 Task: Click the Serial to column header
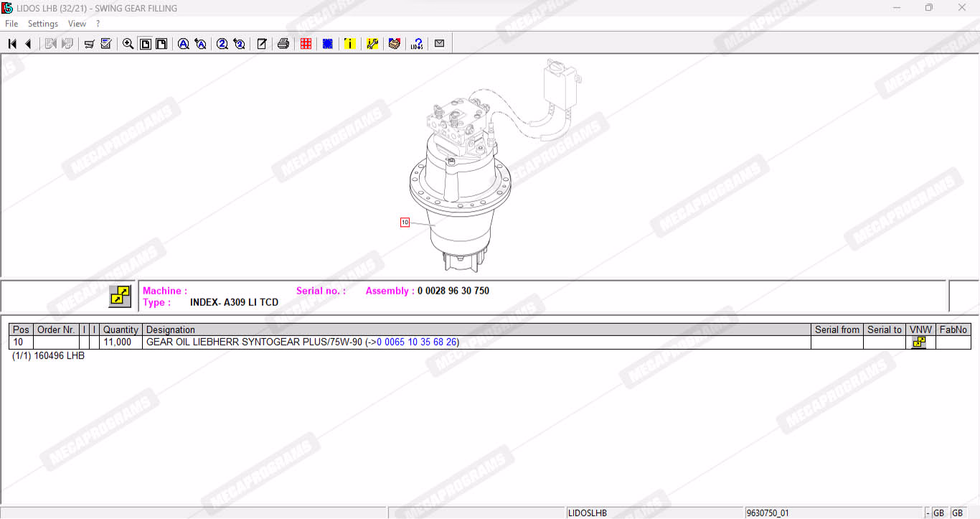[x=885, y=330]
